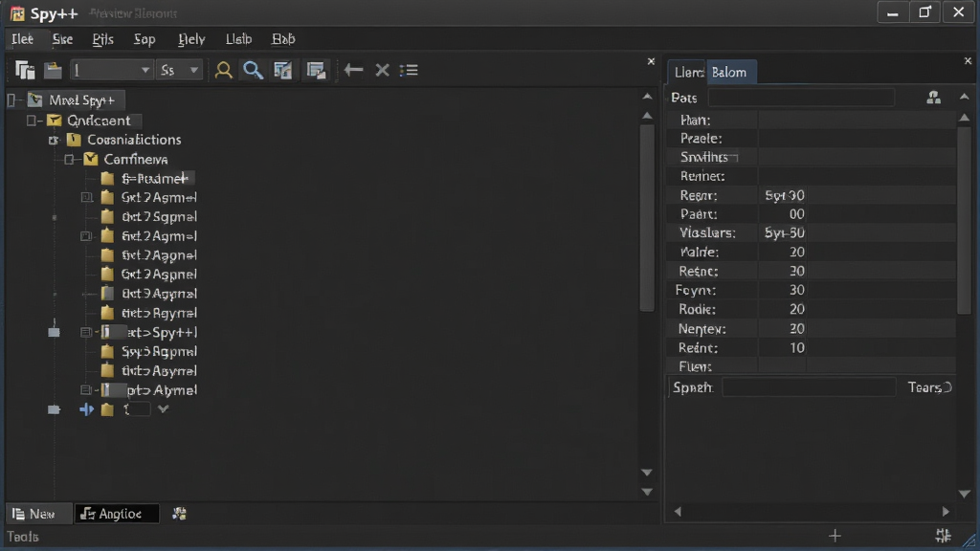
Task: Open the first menu bar item
Action: coord(23,38)
